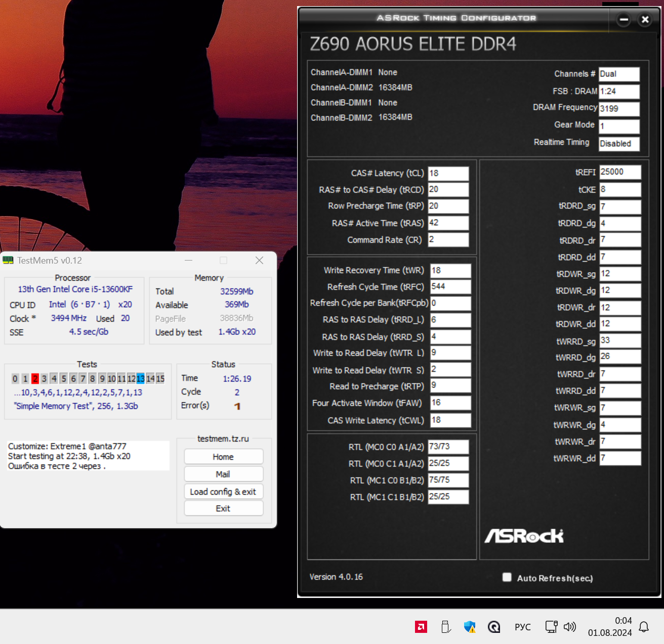Select the tWTR_L value field
This screenshot has width=664, height=644.
point(451,353)
